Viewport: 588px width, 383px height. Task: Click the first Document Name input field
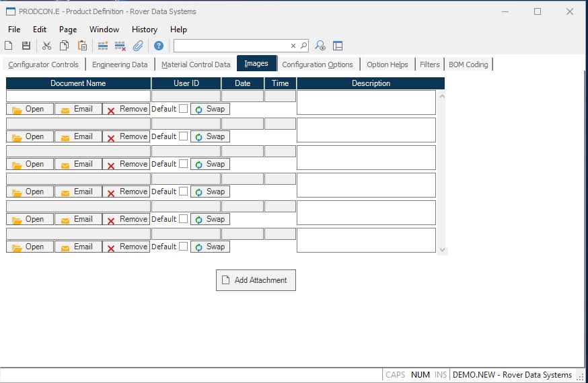(78, 96)
